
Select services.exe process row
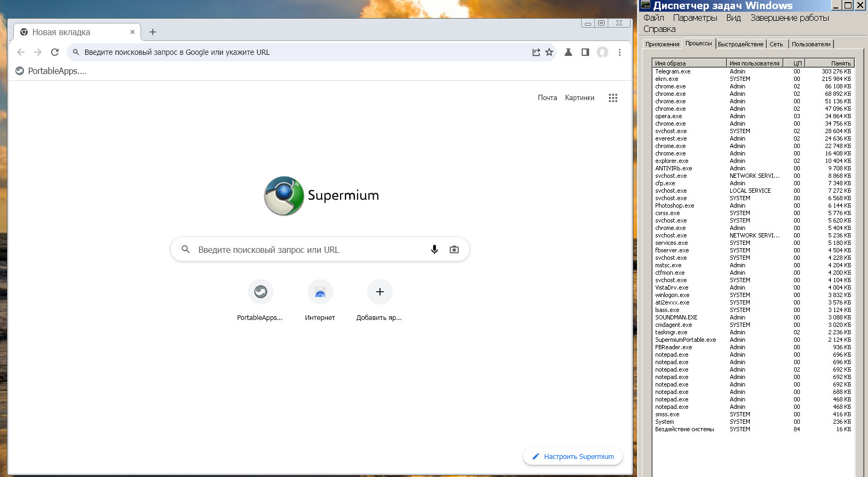coord(753,243)
